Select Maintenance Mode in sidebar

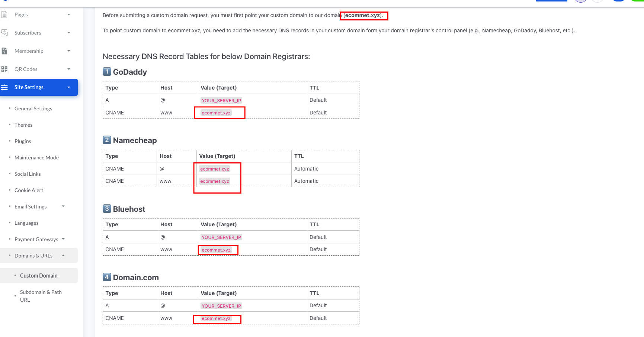(36, 158)
